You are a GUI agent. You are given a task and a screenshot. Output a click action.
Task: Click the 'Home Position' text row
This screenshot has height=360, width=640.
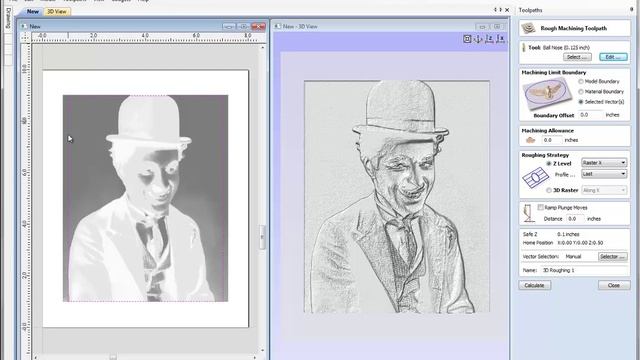click(x=563, y=243)
